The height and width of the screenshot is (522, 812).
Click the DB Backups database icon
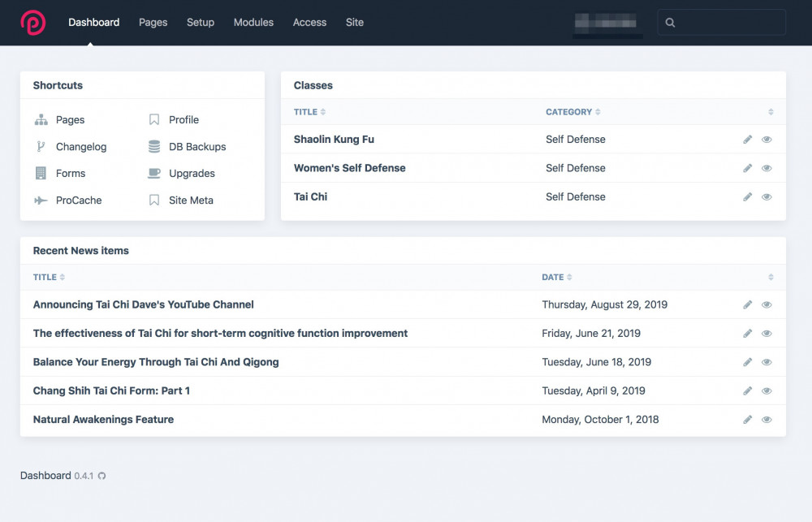click(154, 147)
